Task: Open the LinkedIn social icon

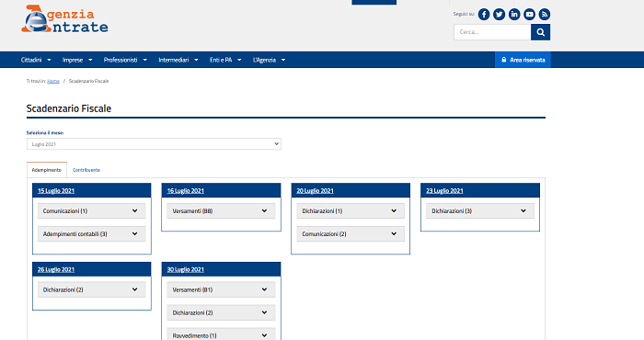Action: (x=514, y=15)
